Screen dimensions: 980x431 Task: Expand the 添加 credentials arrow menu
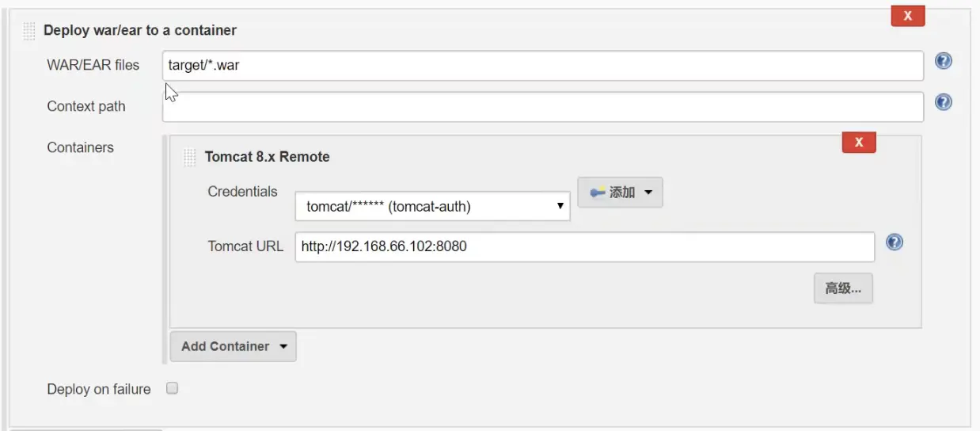click(x=648, y=193)
